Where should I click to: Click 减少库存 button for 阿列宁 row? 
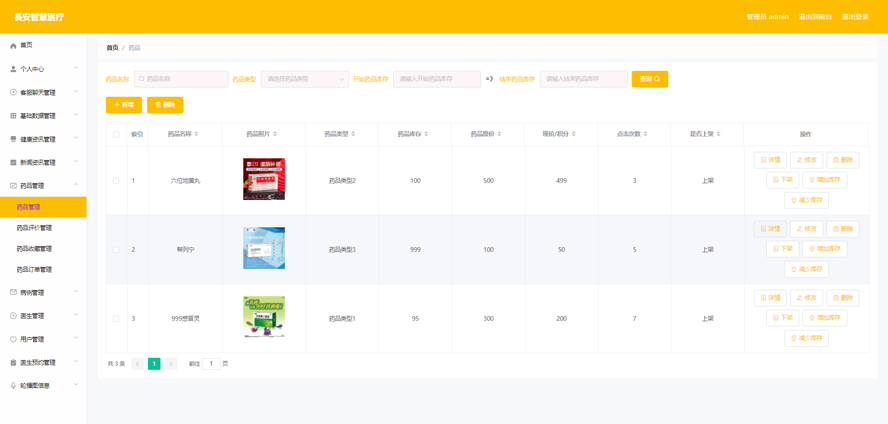806,269
